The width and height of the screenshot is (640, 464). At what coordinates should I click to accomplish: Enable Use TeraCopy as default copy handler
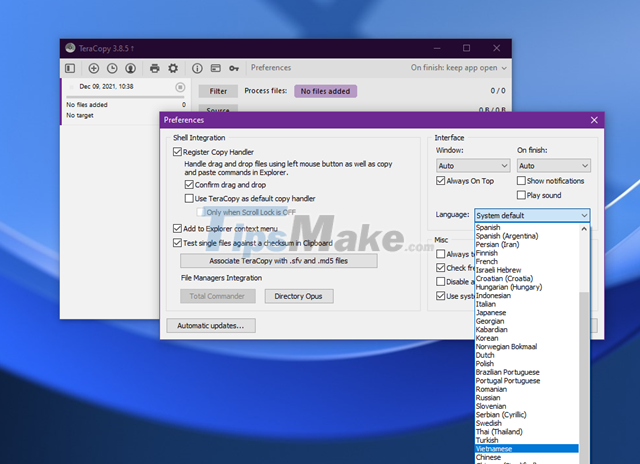(189, 198)
